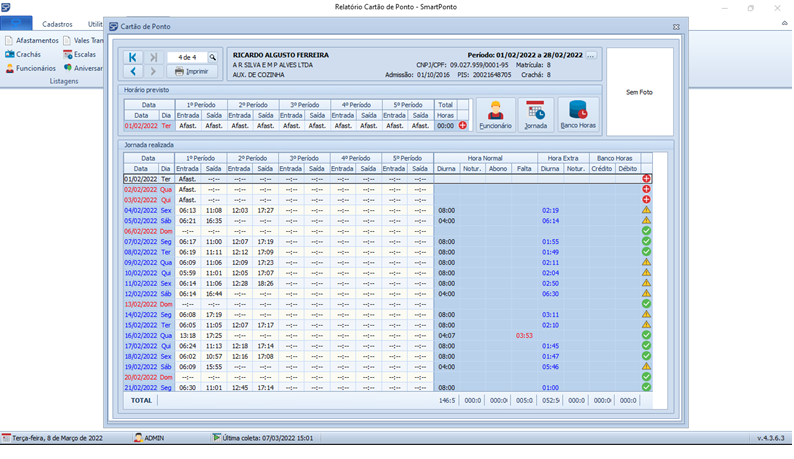Select exit time 18:26 on 11/02/2022
This screenshot has height=459, width=794.
coord(265,283)
